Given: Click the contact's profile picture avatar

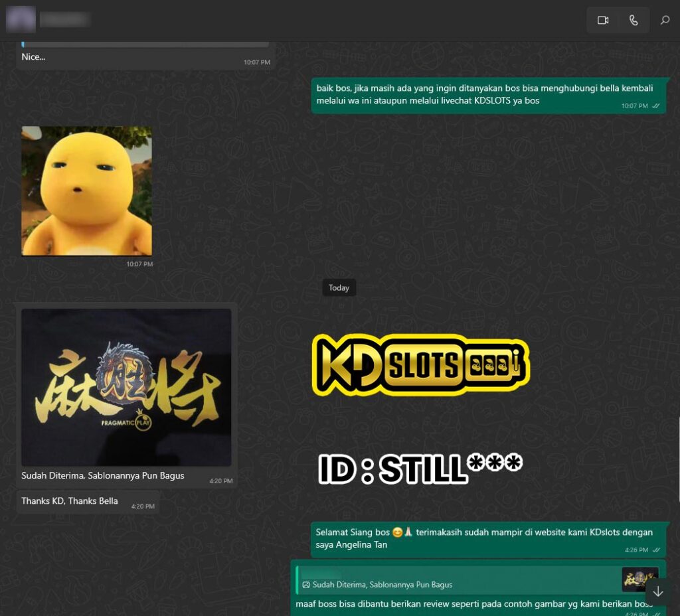Looking at the screenshot, I should [x=21, y=19].
